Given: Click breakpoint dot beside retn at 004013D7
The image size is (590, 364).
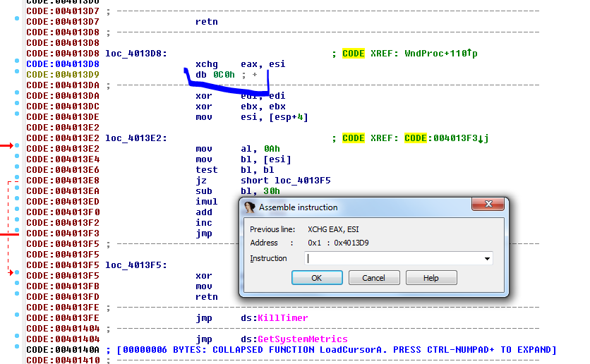Looking at the screenshot, I should point(18,22).
